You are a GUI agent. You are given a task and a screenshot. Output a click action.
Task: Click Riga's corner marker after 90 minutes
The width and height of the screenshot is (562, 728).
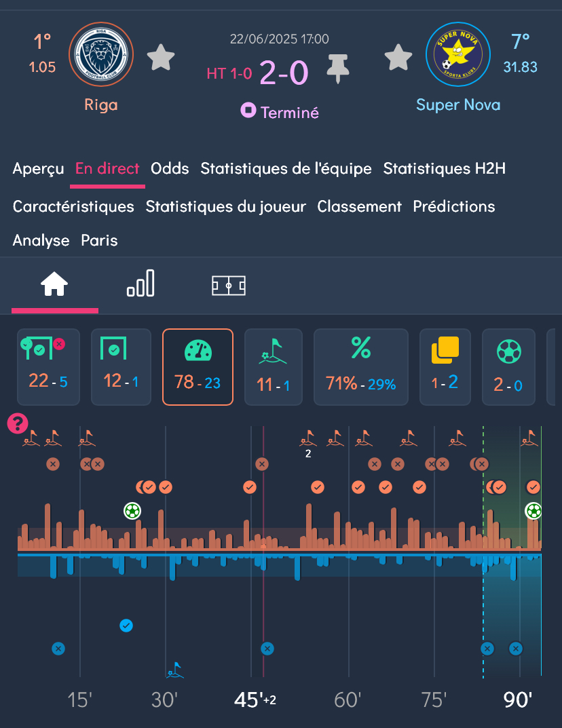(x=529, y=438)
